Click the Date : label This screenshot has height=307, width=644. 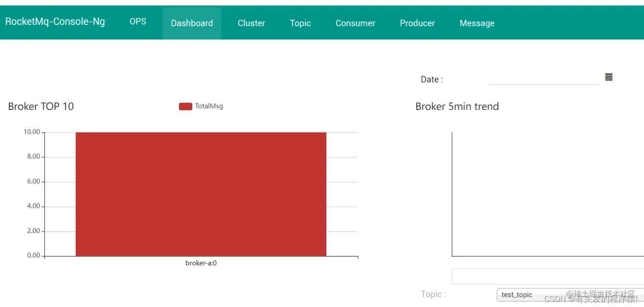point(432,79)
